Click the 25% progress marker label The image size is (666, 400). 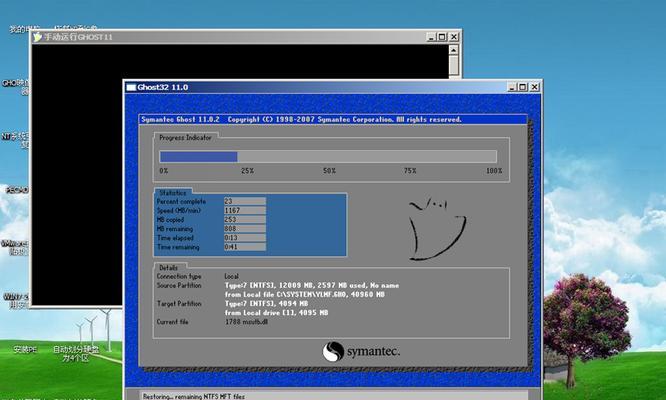click(x=248, y=171)
